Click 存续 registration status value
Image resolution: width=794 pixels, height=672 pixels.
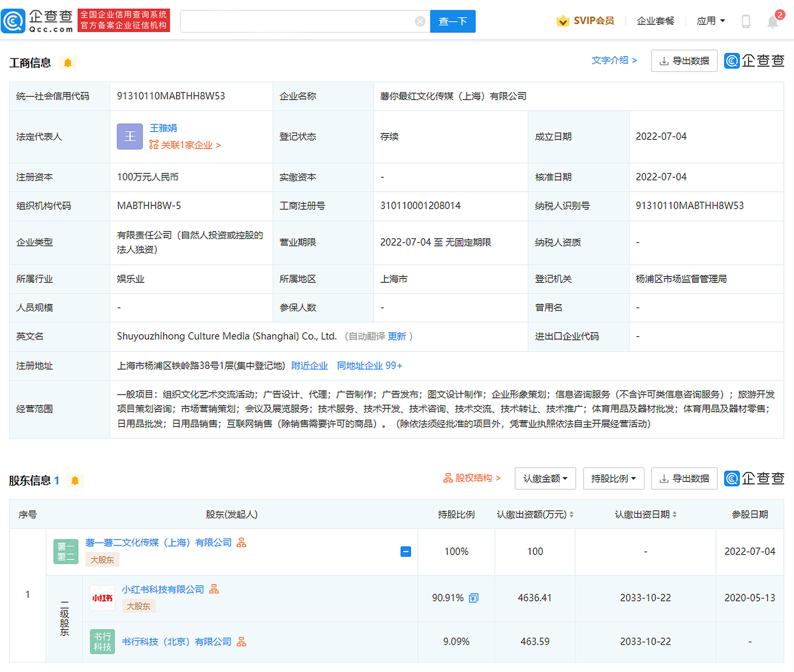(389, 136)
